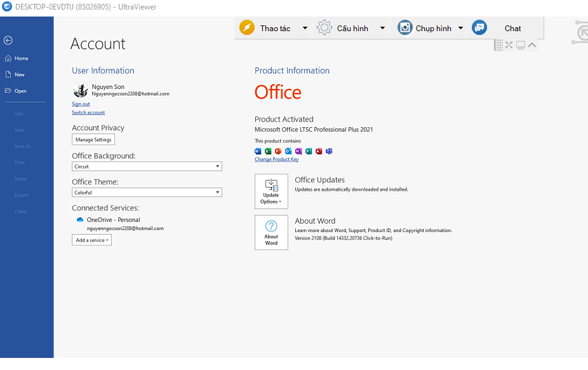This screenshot has height=370, width=588.
Task: Select Close in the backstage sidebar
Action: pyautogui.click(x=20, y=211)
